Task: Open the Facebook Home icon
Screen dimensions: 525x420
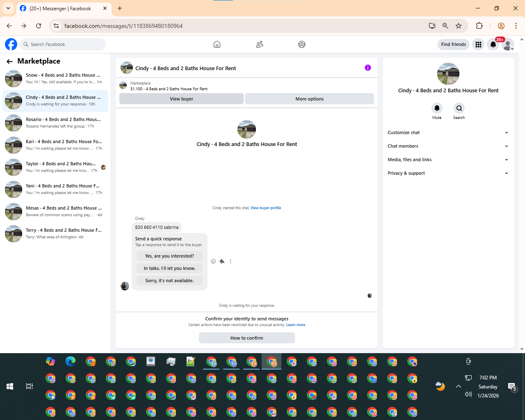Action: [217, 44]
